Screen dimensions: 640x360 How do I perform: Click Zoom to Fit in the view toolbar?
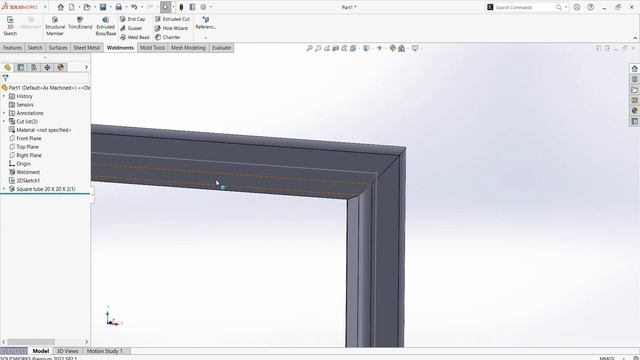tap(309, 48)
